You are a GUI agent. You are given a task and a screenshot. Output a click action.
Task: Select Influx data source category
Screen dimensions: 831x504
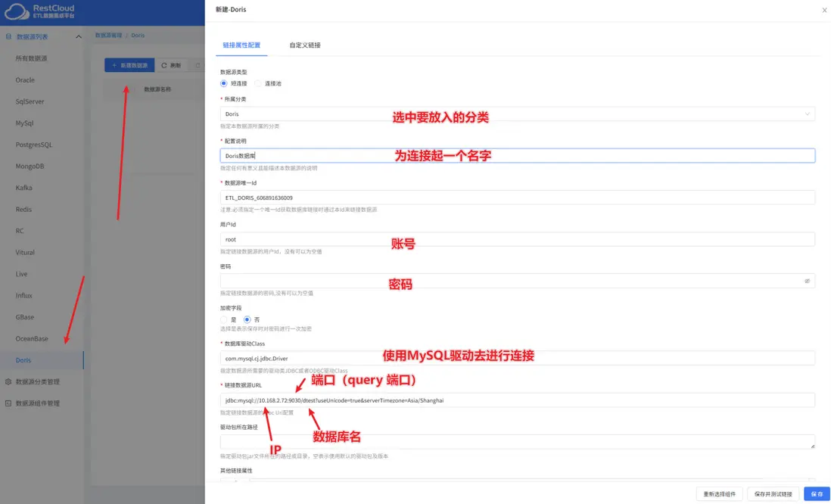coord(24,295)
